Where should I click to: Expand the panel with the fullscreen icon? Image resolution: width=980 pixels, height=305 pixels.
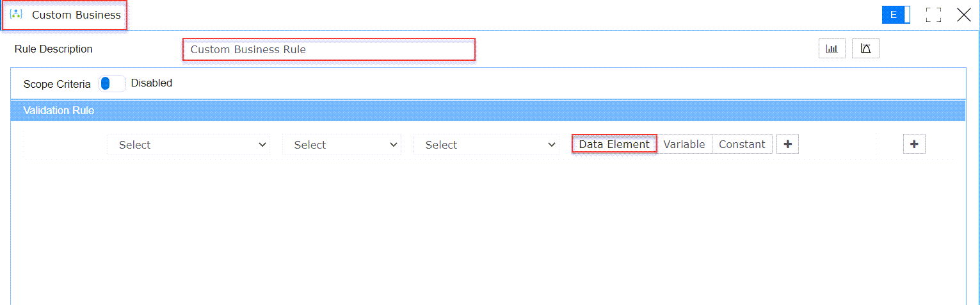pos(933,15)
